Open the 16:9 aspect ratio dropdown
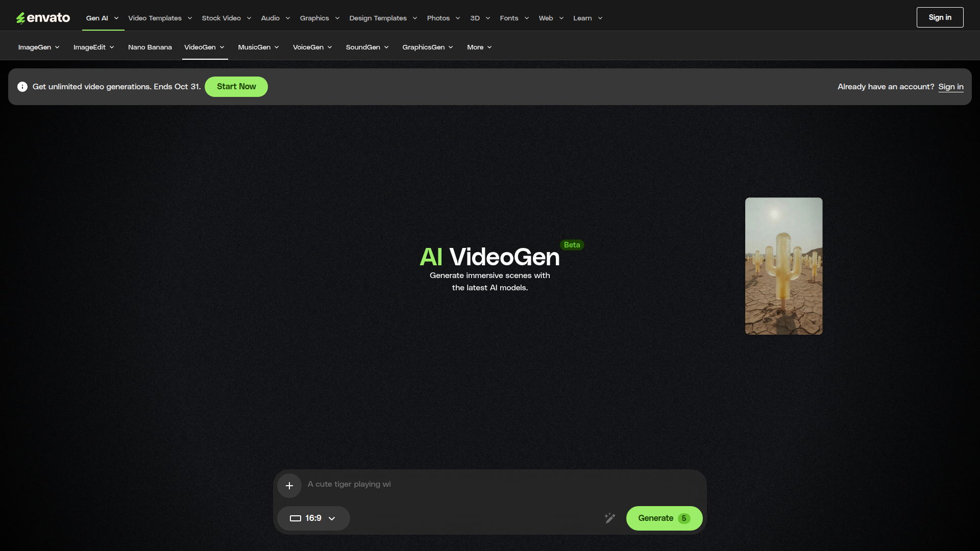This screenshot has height=551, width=980. coord(313,518)
